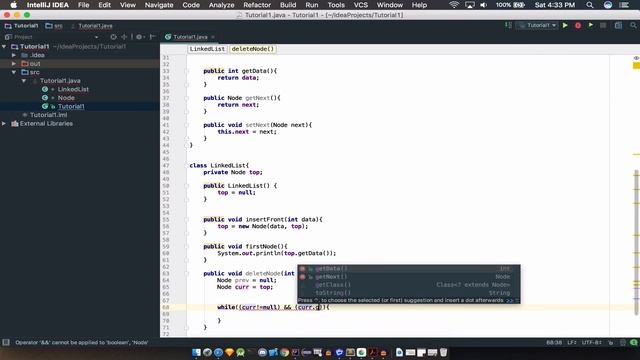This screenshot has height=360, width=640.
Task: Toggle tool window buttons in the status bar
Action: coord(6,342)
